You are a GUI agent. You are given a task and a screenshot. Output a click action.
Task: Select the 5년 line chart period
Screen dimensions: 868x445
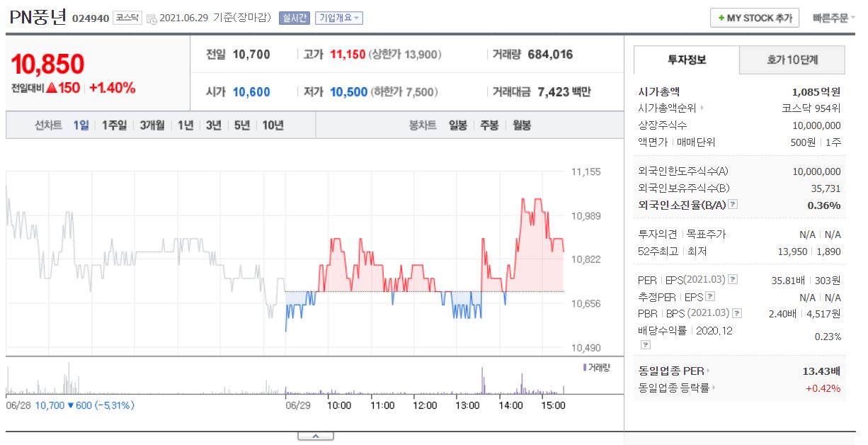coord(242,125)
